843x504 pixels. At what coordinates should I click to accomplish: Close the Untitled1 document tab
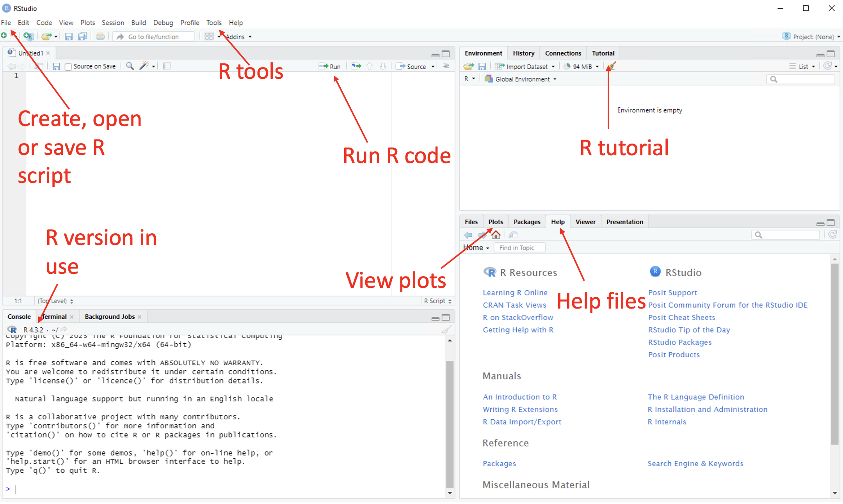[48, 53]
